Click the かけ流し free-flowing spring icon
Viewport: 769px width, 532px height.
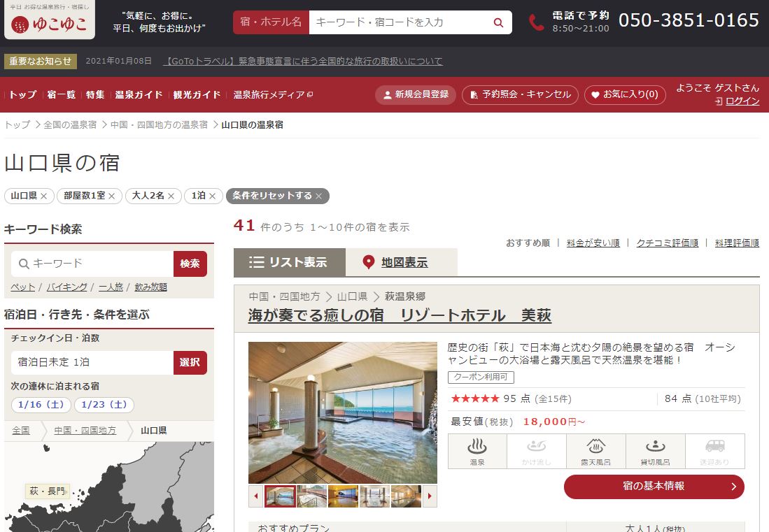click(536, 451)
